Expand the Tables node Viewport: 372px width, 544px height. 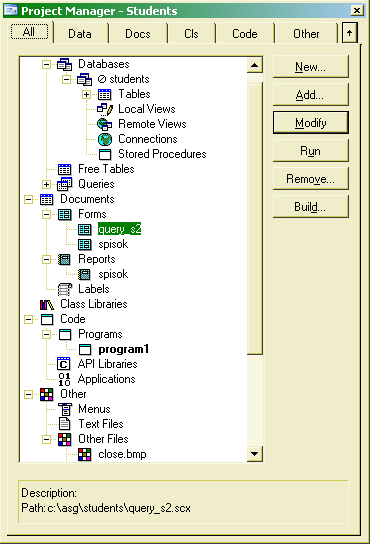click(x=86, y=94)
